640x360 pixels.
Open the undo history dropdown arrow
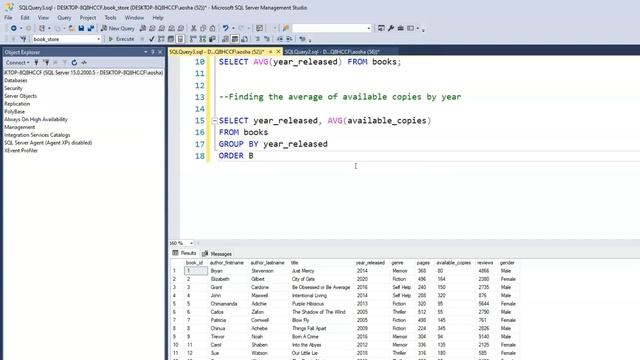coord(233,28)
